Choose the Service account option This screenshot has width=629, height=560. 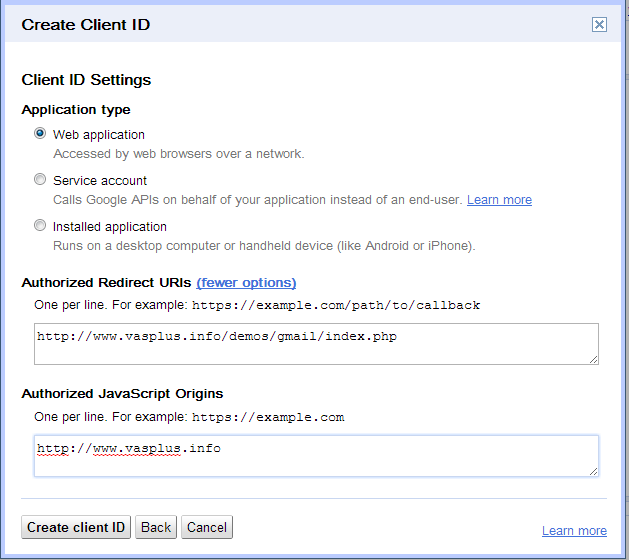coord(40,179)
